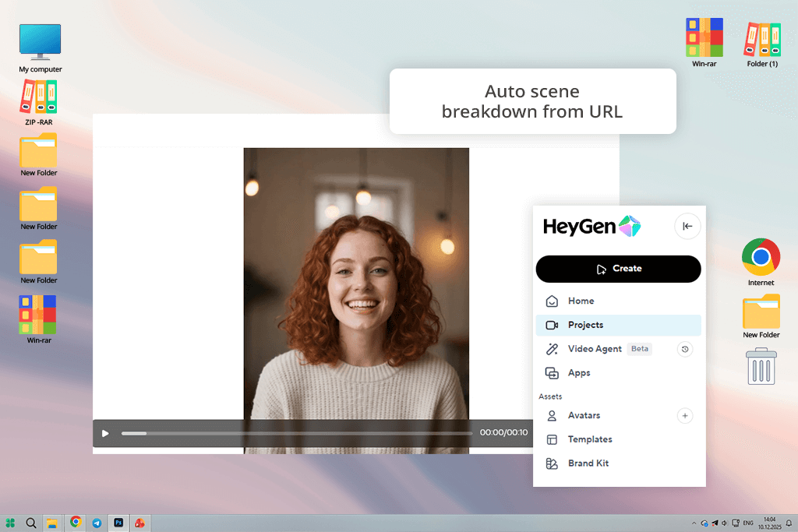Click the Apps icon in sidebar

(552, 373)
